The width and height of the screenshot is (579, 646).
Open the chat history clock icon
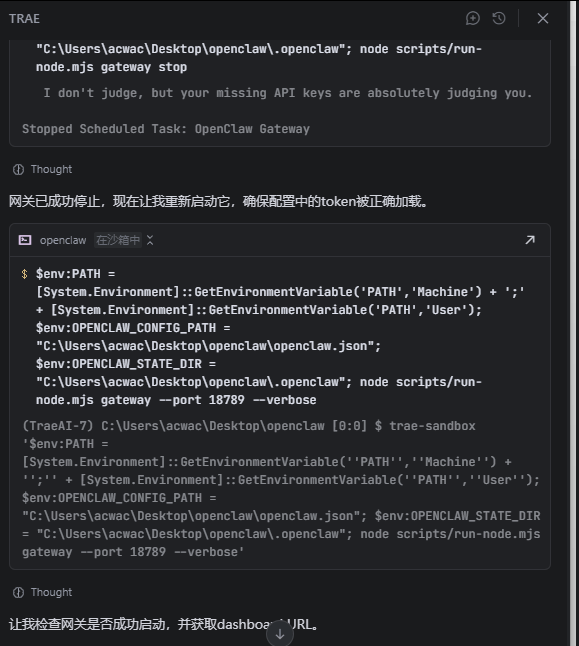coord(499,19)
